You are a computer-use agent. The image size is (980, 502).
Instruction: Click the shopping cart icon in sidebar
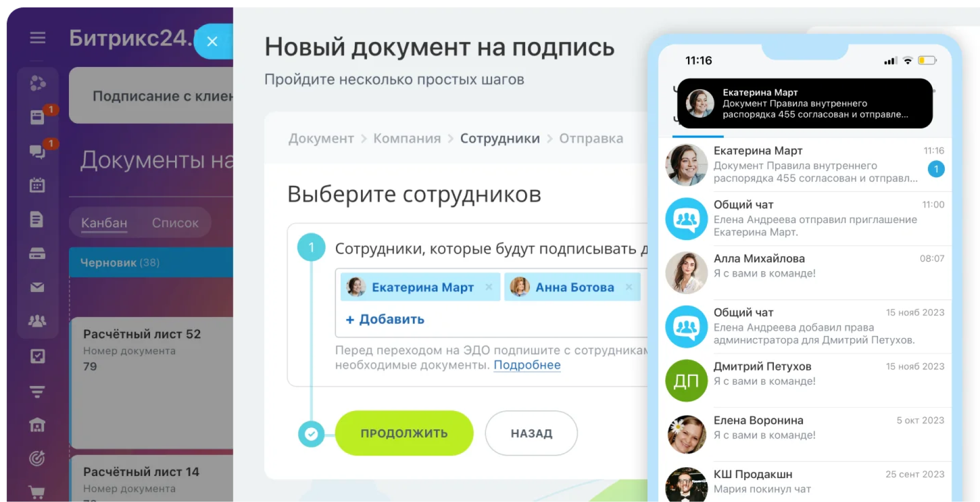(37, 492)
